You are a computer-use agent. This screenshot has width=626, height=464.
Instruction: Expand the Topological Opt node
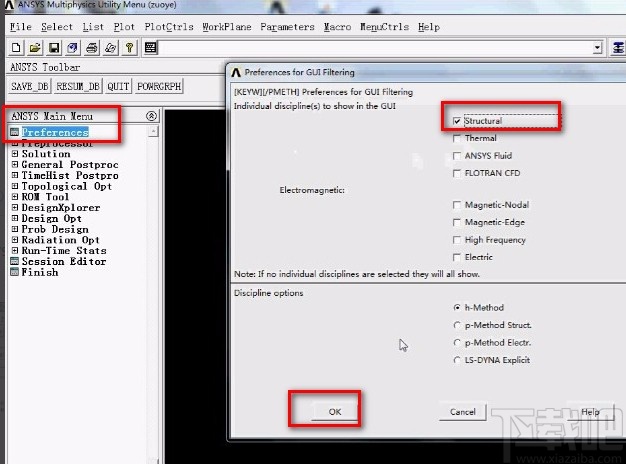click(x=15, y=186)
